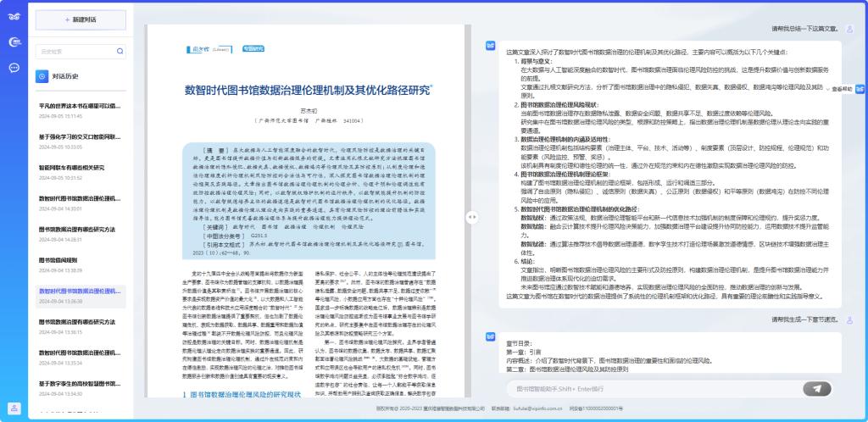Click the 章节目录 line in reply
Image resolution: width=868 pixels, height=422 pixels.
tap(519, 343)
